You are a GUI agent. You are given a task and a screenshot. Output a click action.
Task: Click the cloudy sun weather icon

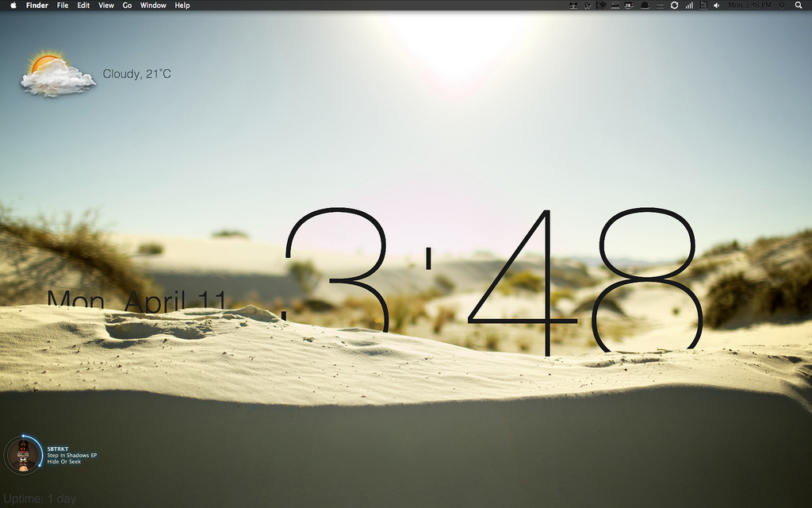pyautogui.click(x=57, y=73)
